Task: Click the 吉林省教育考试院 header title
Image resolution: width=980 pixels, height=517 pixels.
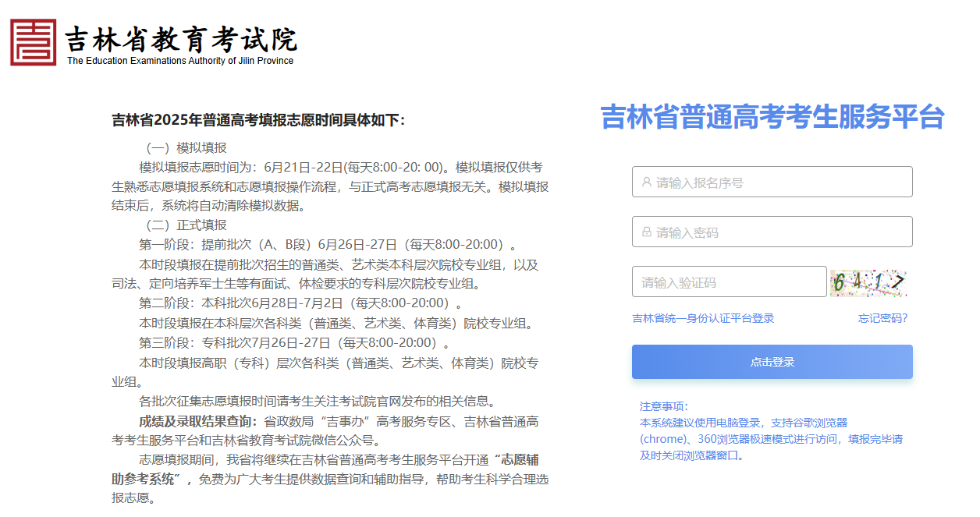Action: click(180, 38)
